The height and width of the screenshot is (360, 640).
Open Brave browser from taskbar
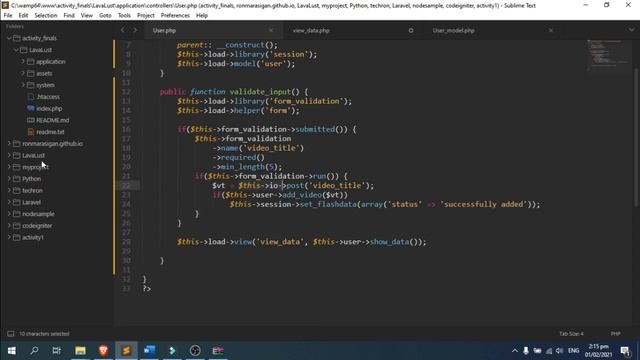pyautogui.click(x=103, y=351)
